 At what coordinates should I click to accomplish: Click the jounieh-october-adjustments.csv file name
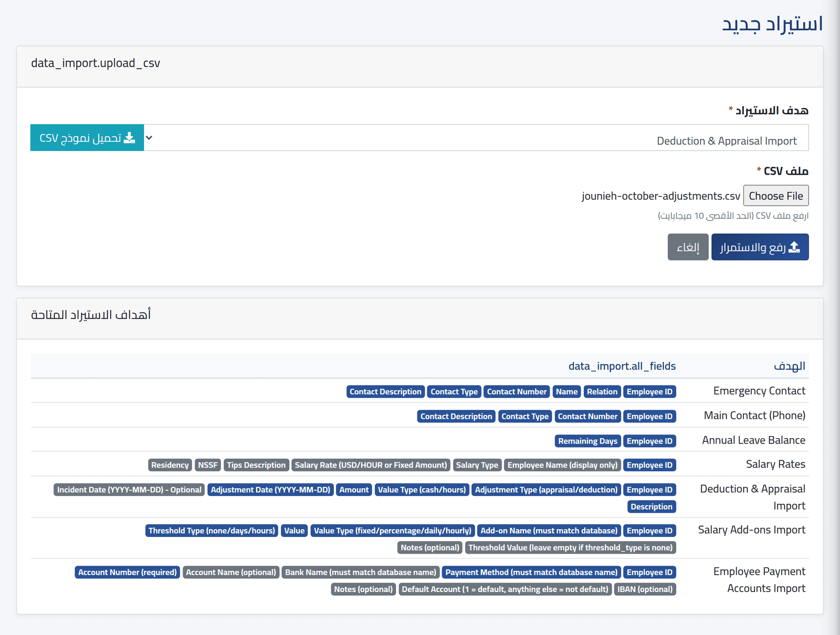point(661,196)
